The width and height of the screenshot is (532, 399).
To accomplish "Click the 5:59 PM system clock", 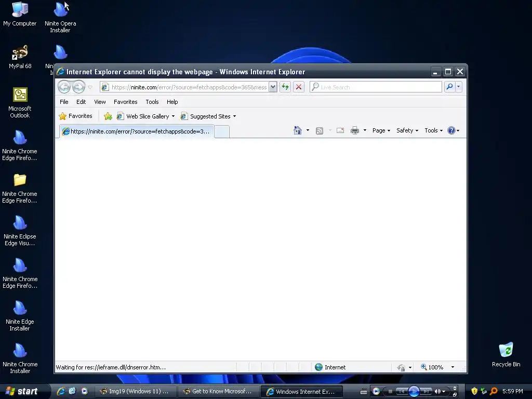I will coord(513,391).
